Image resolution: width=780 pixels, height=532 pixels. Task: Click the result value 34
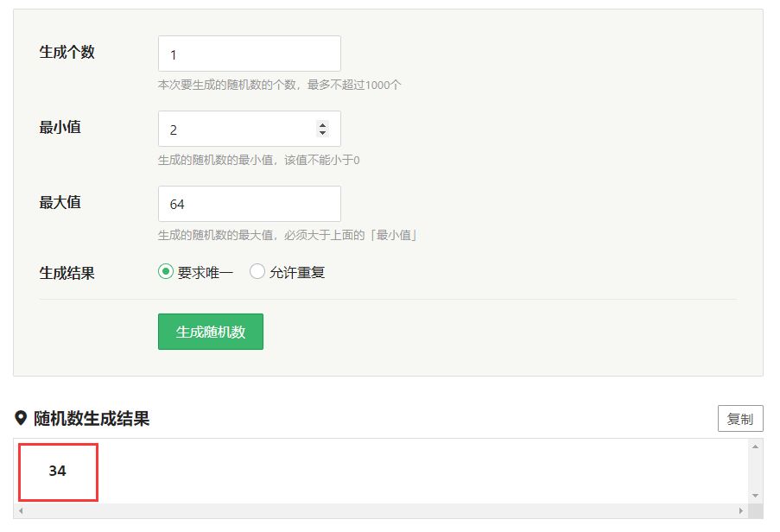point(58,471)
